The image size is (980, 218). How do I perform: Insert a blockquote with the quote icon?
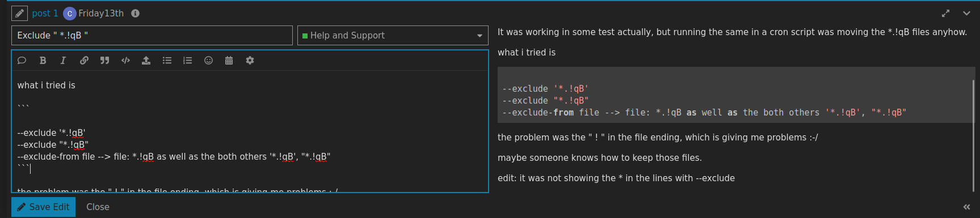point(104,61)
